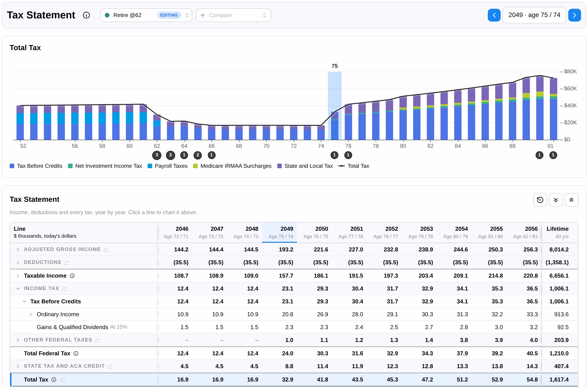The width and height of the screenshot is (588, 387).
Task: Open Total Tax row info icon
Action: click(54, 380)
